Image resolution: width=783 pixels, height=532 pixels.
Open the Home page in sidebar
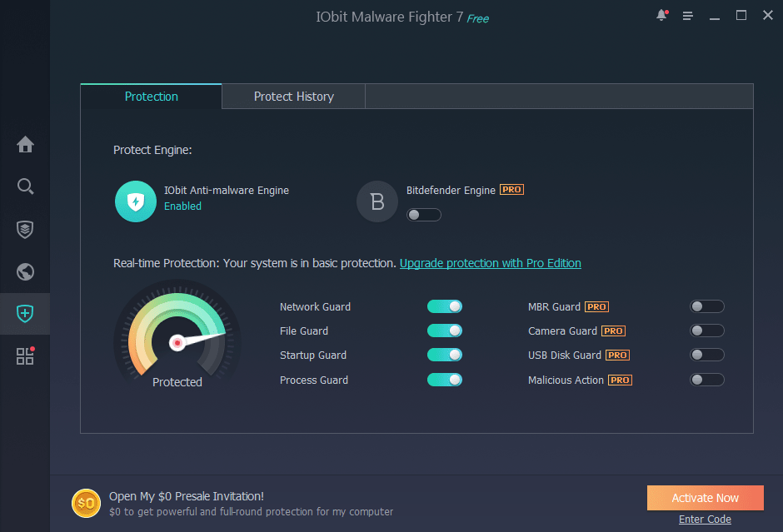[25, 144]
